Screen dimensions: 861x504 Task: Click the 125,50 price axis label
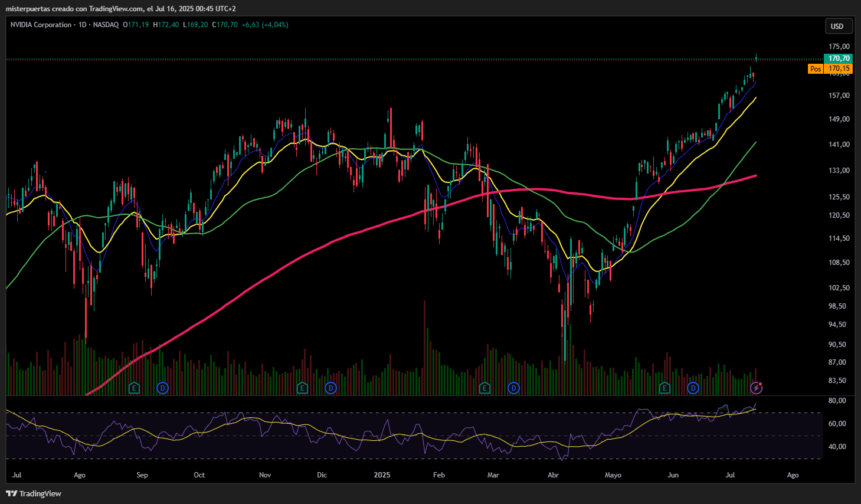pyautogui.click(x=839, y=197)
